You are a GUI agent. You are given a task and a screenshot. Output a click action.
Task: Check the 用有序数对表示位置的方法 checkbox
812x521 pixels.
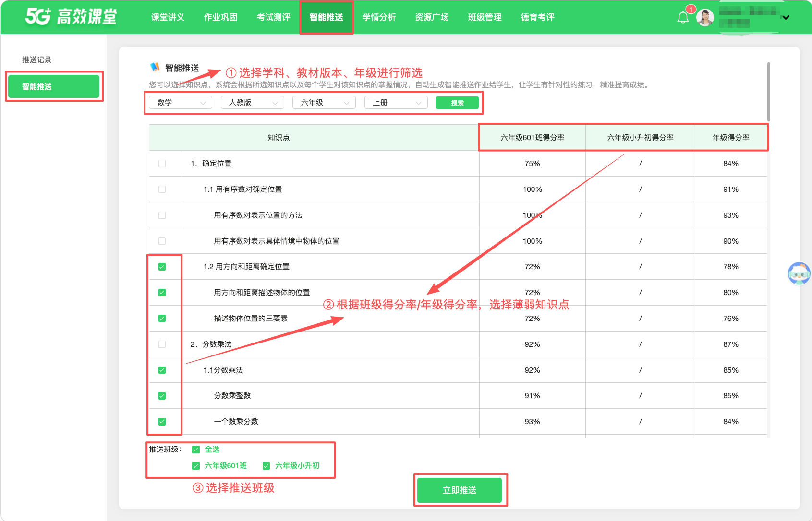(x=162, y=215)
